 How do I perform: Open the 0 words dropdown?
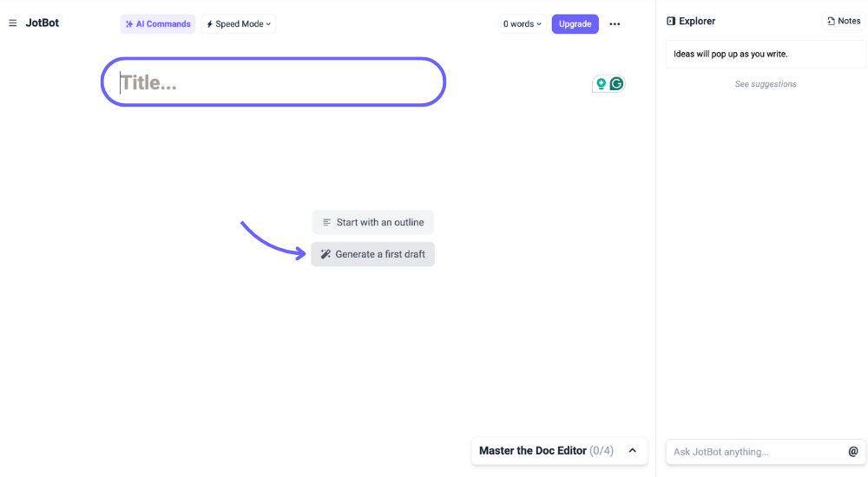522,23
